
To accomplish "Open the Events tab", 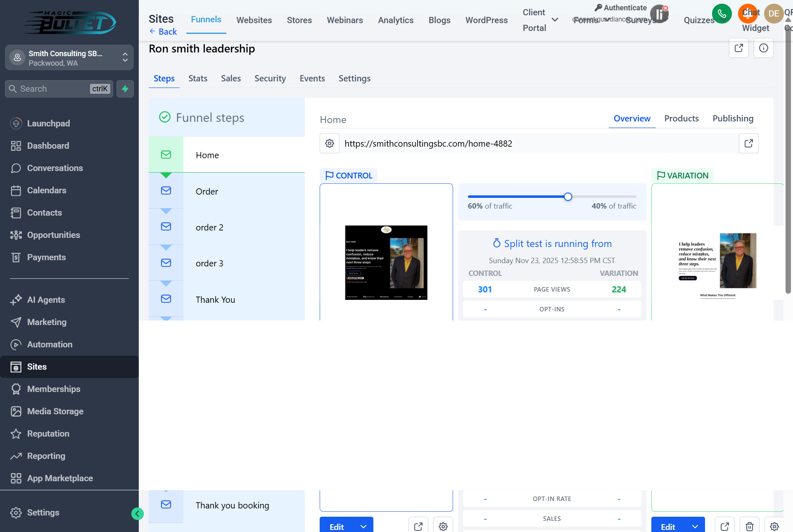I will pos(312,78).
